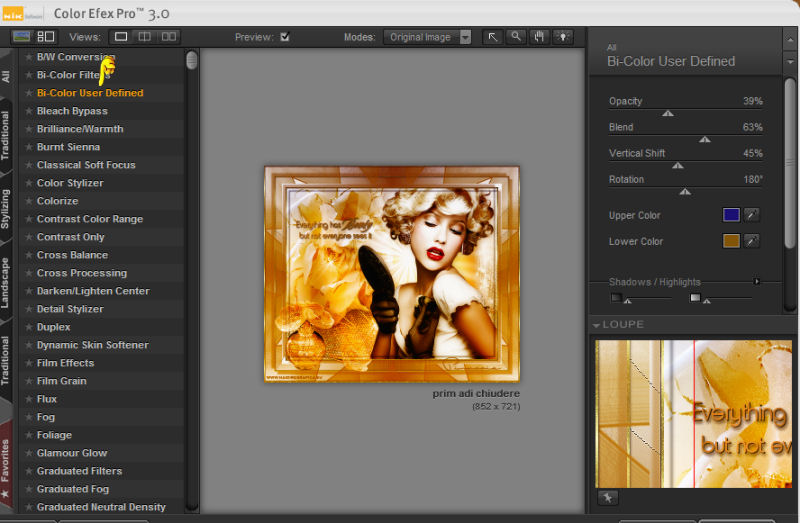800x523 pixels.
Task: Pick Lower Color with eyedropper
Action: click(752, 241)
